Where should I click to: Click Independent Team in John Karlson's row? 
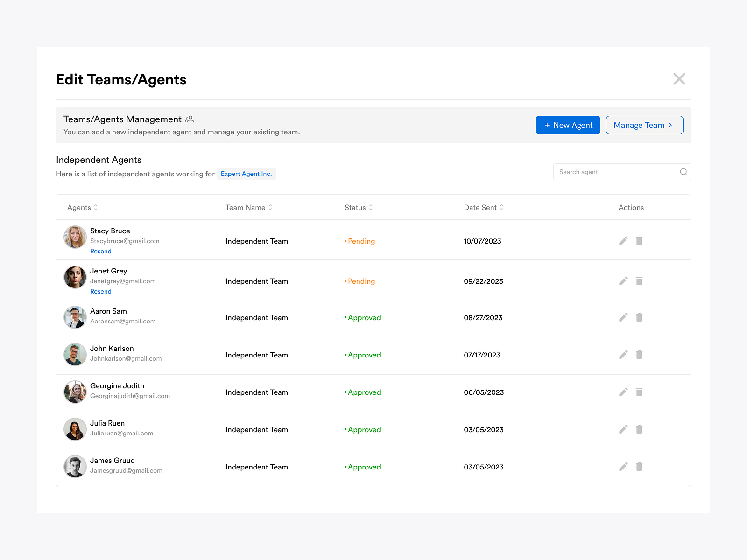pos(257,355)
